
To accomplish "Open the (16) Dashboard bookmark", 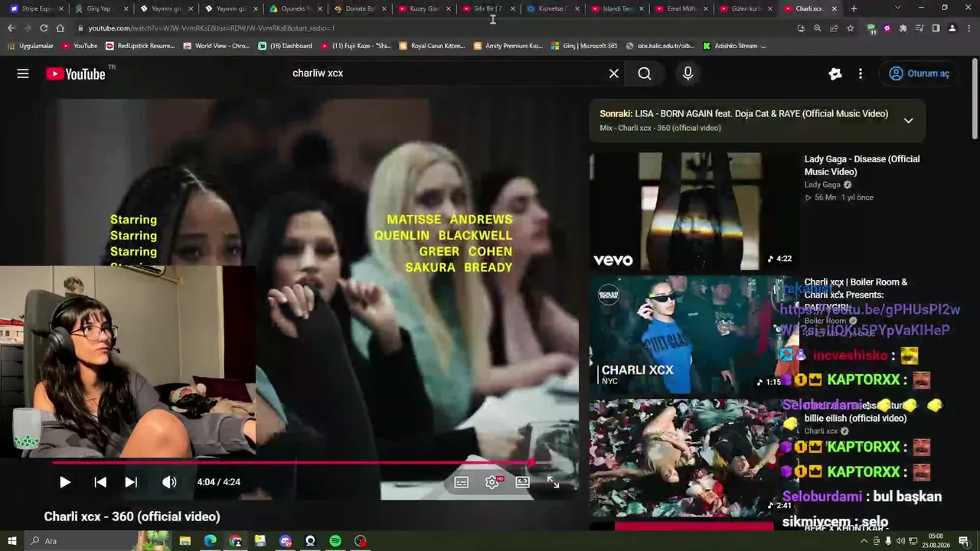I will [x=285, y=46].
